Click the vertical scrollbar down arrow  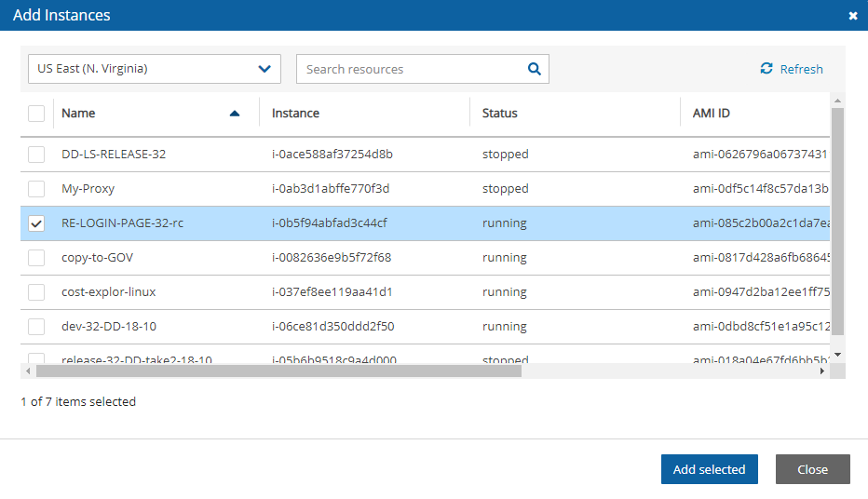[837, 355]
